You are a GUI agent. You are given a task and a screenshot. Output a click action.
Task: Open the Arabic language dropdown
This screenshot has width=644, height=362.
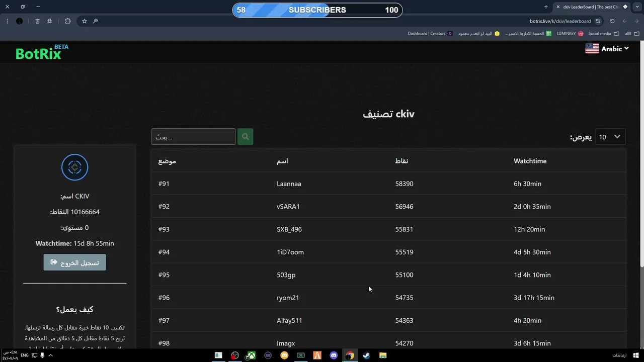coord(615,49)
